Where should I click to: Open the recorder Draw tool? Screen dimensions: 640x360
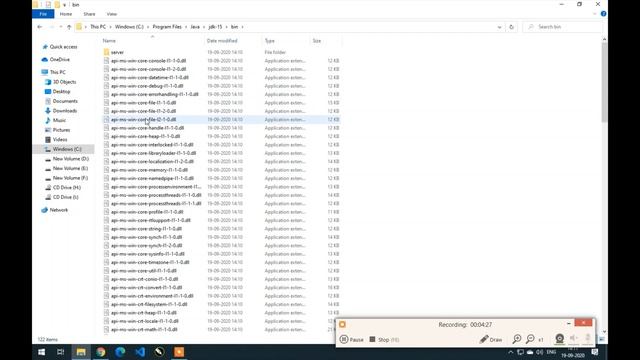coord(491,340)
